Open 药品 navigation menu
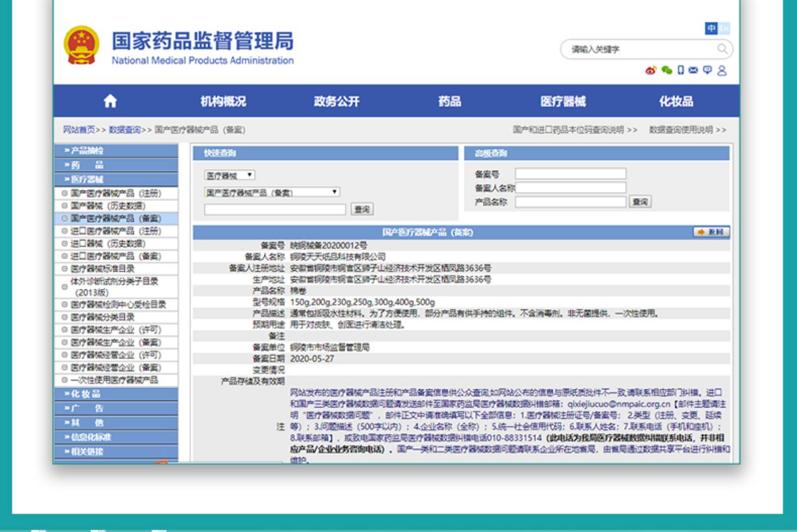797x532 pixels. 450,101
